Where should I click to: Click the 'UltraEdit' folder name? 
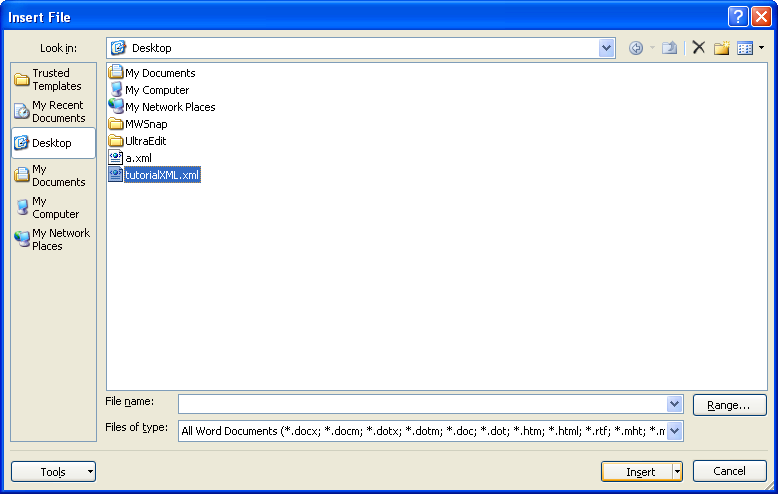[145, 141]
